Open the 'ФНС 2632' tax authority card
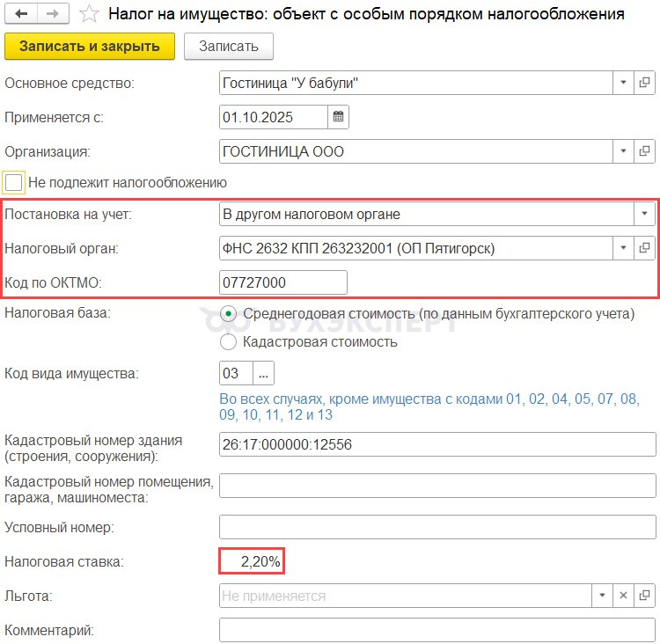 pos(644,248)
